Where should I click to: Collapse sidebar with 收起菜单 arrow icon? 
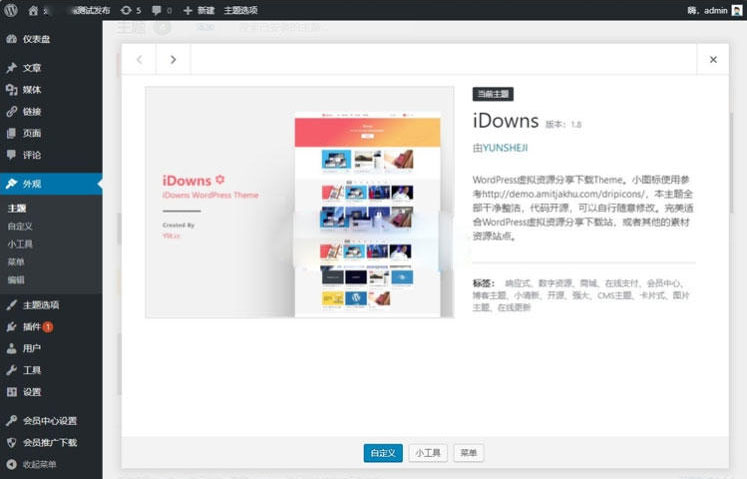click(x=12, y=464)
